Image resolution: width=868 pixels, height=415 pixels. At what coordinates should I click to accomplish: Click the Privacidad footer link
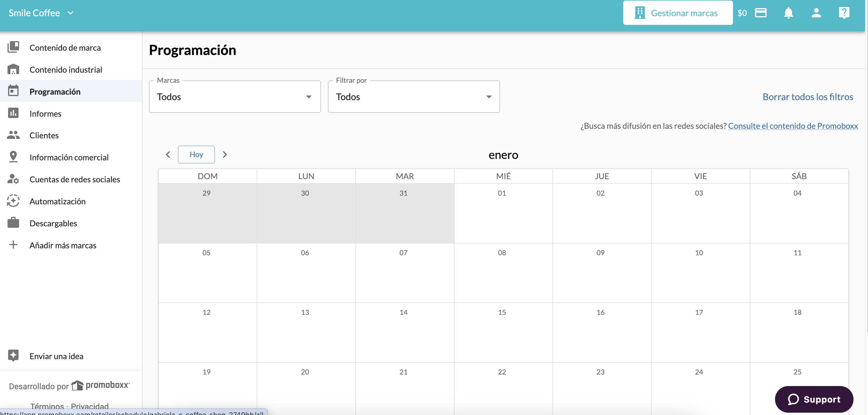tap(90, 406)
